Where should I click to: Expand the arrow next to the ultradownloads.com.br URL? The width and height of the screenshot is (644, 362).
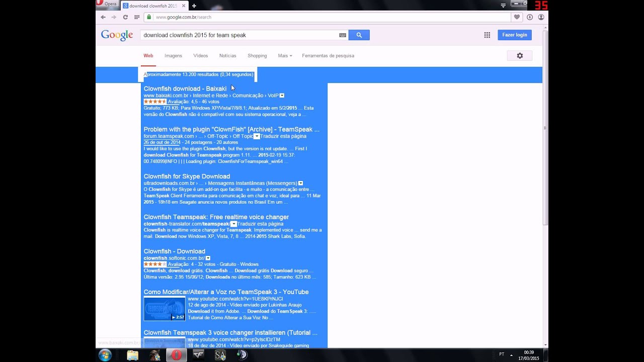tap(300, 184)
